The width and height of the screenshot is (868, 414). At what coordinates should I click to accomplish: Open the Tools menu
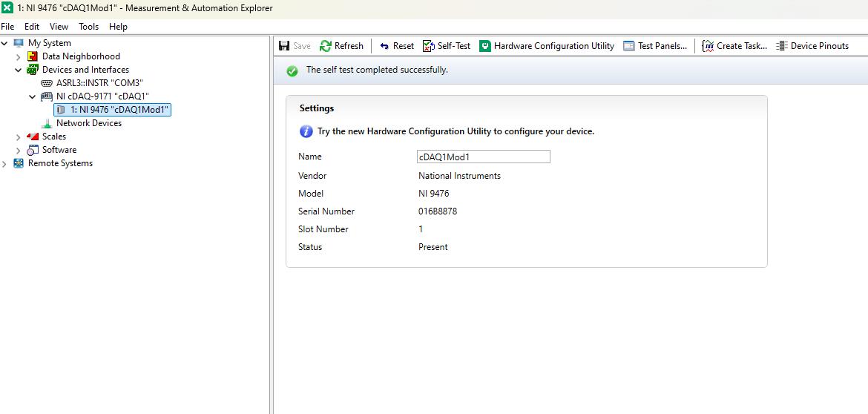pyautogui.click(x=88, y=27)
